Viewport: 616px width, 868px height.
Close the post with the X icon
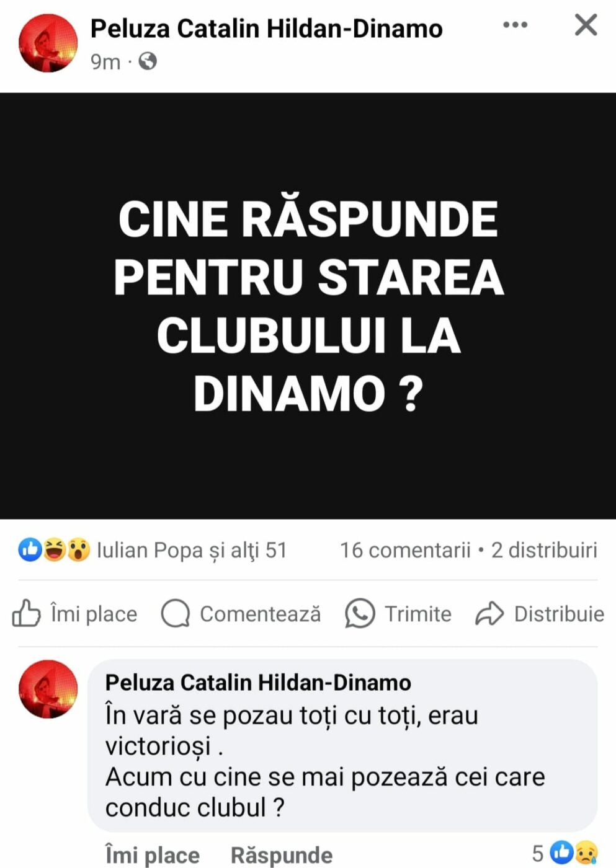(586, 25)
